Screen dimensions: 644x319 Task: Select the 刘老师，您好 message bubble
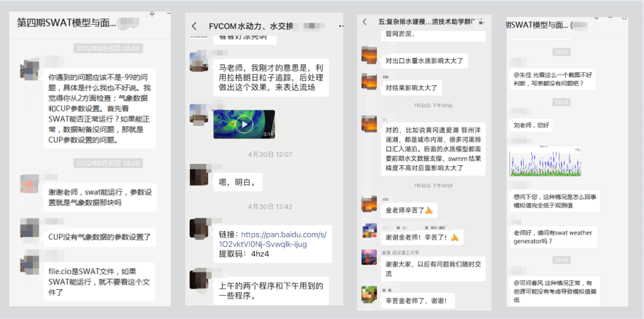pos(530,125)
